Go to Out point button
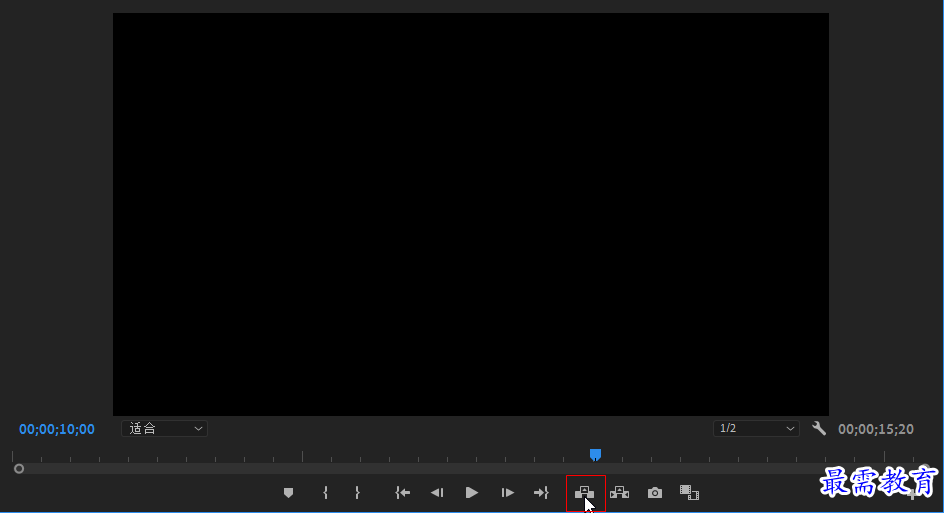The height and width of the screenshot is (513, 944). (541, 493)
